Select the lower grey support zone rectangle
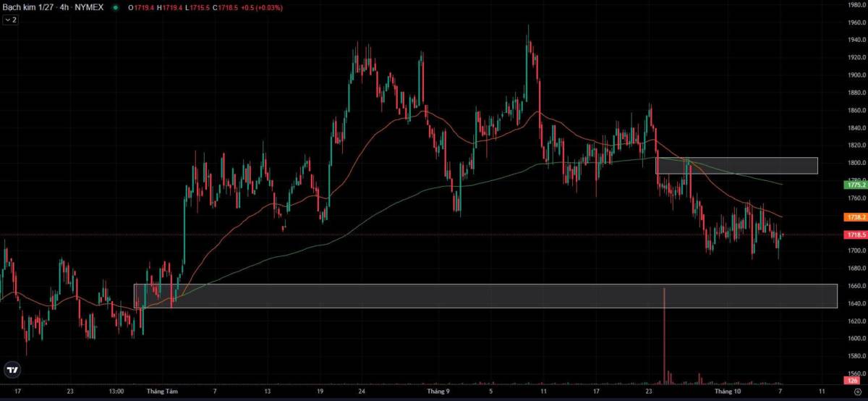This screenshot has width=868, height=401. coord(485,295)
